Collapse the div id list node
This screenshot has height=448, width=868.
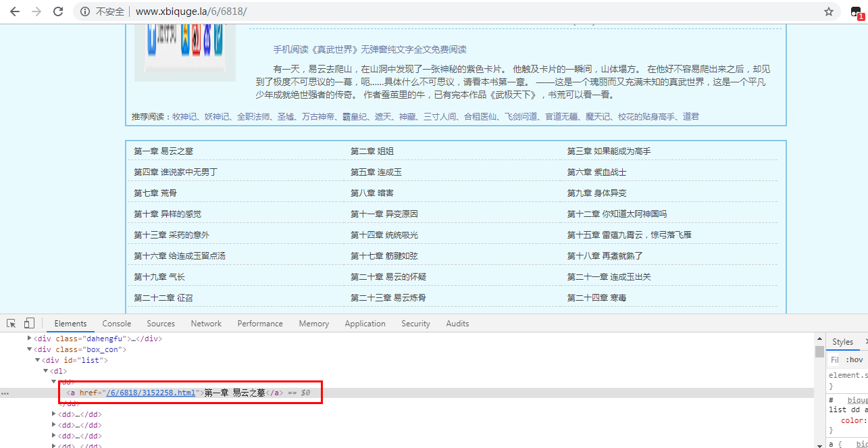coord(37,360)
